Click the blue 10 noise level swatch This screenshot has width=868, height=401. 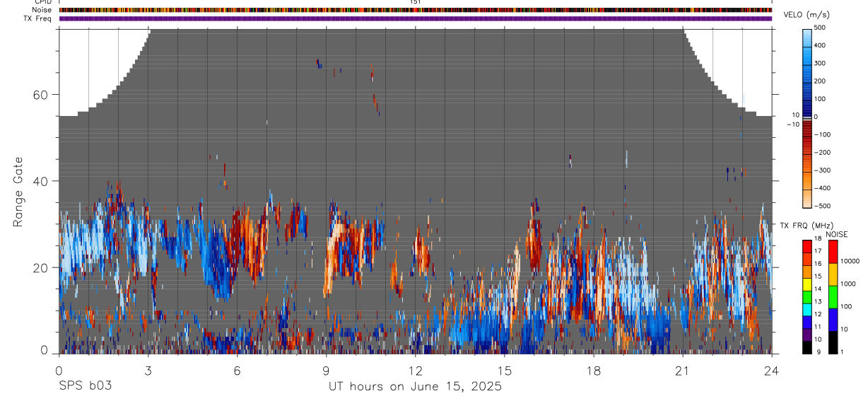pos(833,320)
